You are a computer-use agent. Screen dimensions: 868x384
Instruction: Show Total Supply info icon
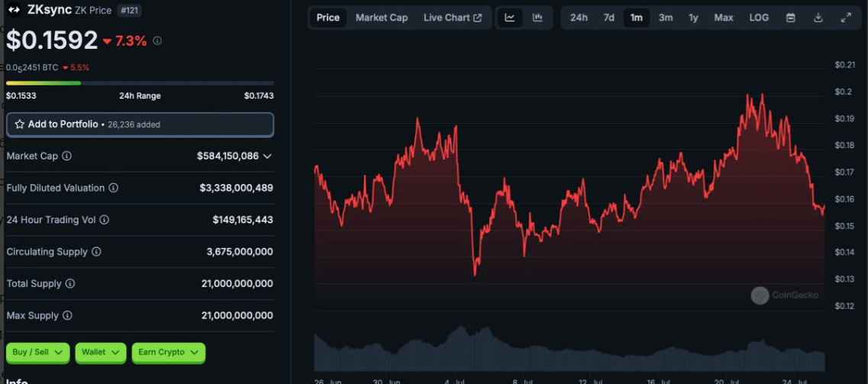coord(70,284)
